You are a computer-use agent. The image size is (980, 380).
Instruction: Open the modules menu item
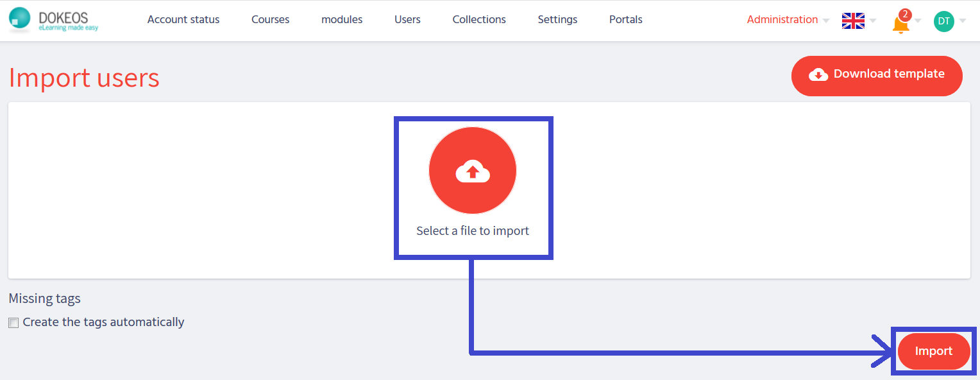(342, 20)
